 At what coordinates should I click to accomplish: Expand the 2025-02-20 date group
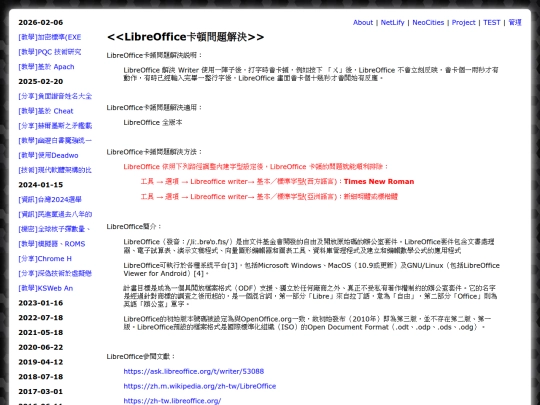coord(41,82)
